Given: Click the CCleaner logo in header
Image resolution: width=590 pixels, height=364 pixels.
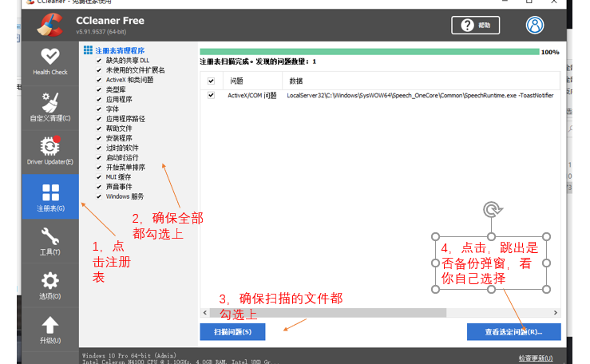Looking at the screenshot, I should point(50,26).
